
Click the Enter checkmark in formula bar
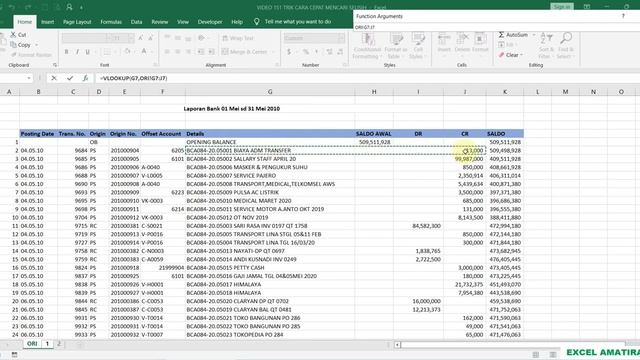[70, 78]
